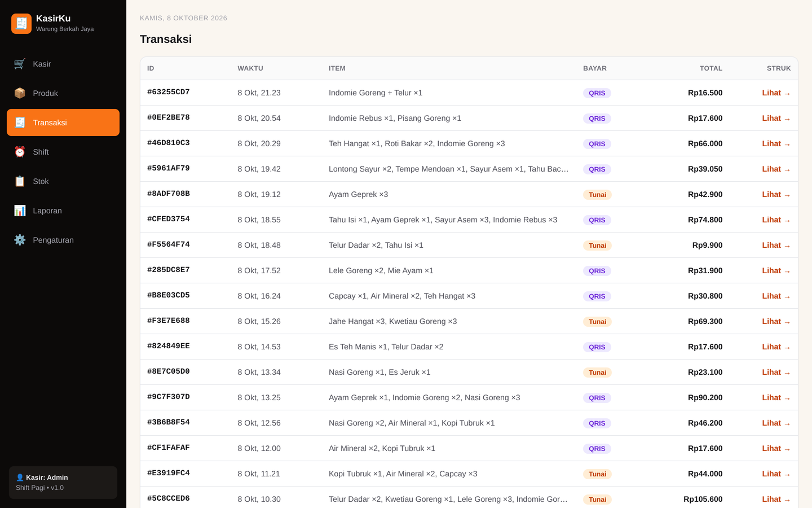Screen dimensions: 812x508
Task: Click Lihat for transaction #8ADF708B
Action: point(776,194)
